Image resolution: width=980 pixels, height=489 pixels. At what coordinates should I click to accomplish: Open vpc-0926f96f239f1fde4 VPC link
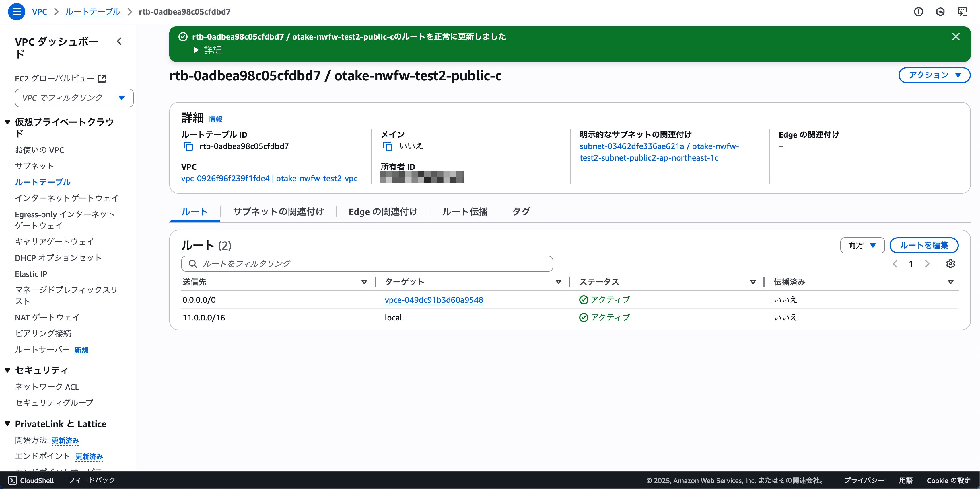pos(269,178)
